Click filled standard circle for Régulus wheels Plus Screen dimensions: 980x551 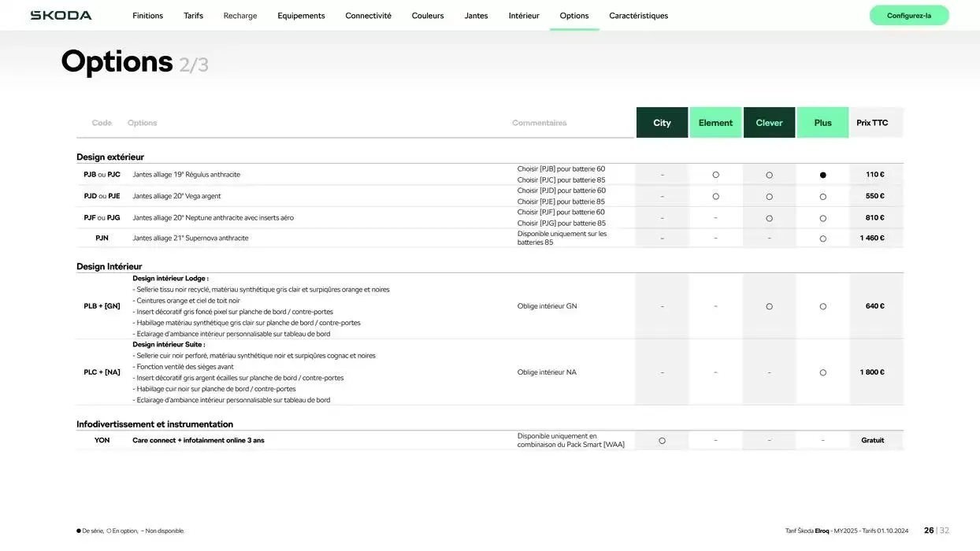[x=822, y=175]
